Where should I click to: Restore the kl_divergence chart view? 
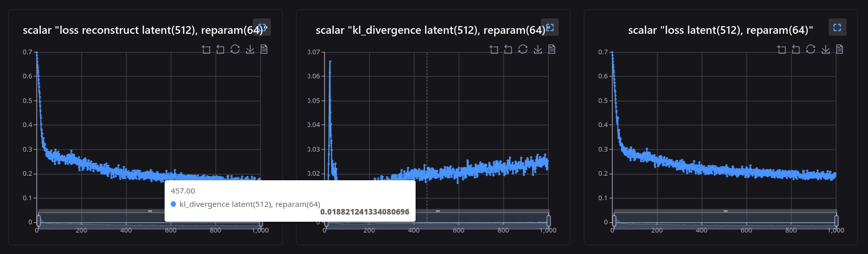tap(523, 49)
